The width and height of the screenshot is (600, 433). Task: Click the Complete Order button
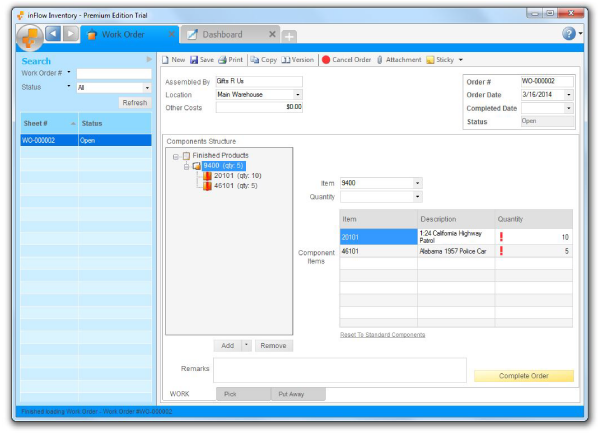click(x=524, y=376)
